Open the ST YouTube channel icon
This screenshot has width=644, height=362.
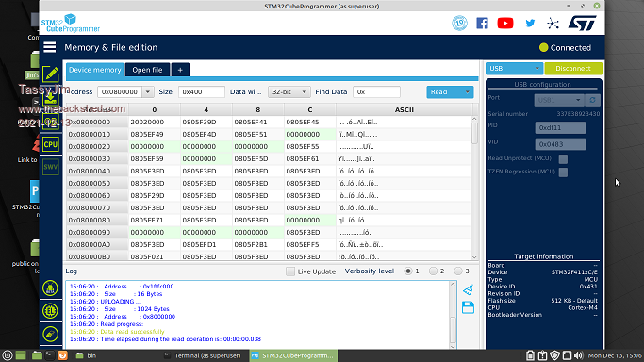tap(505, 24)
